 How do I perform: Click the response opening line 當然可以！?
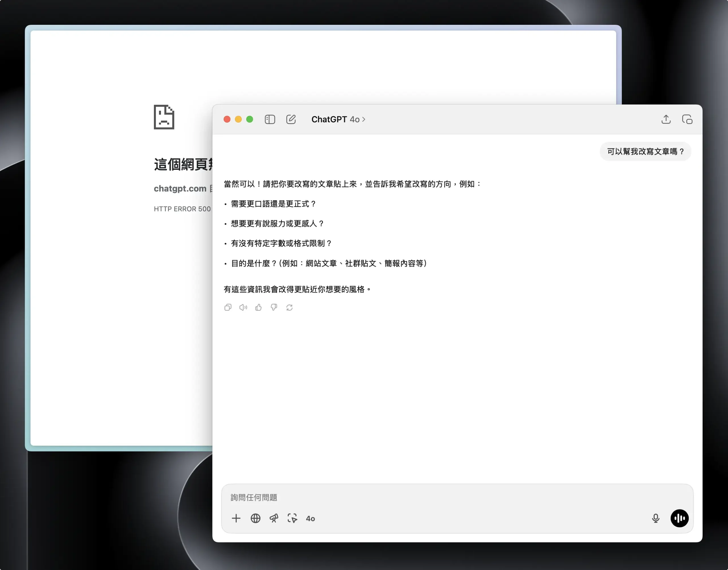pyautogui.click(x=353, y=184)
